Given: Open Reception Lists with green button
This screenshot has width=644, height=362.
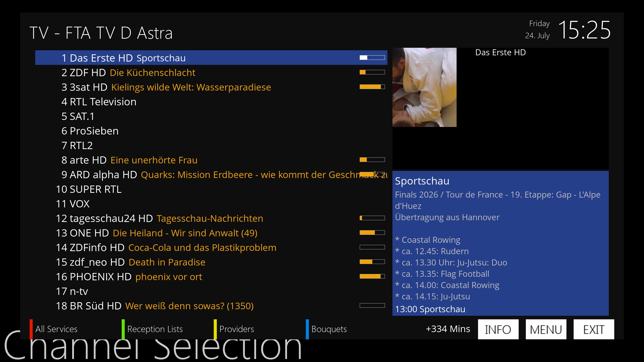Looking at the screenshot, I should [x=152, y=329].
